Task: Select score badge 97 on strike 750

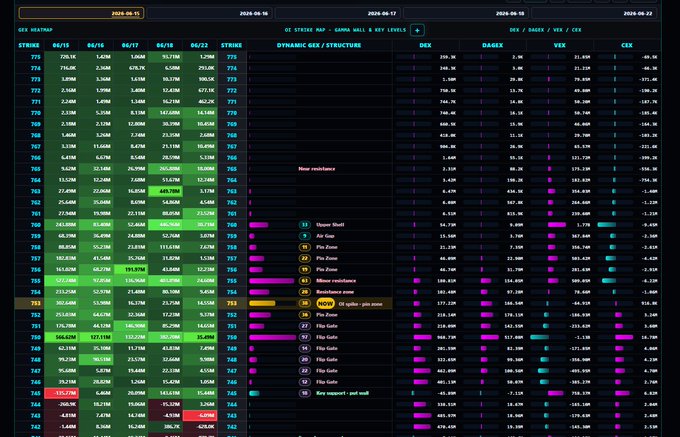Action: [304, 337]
